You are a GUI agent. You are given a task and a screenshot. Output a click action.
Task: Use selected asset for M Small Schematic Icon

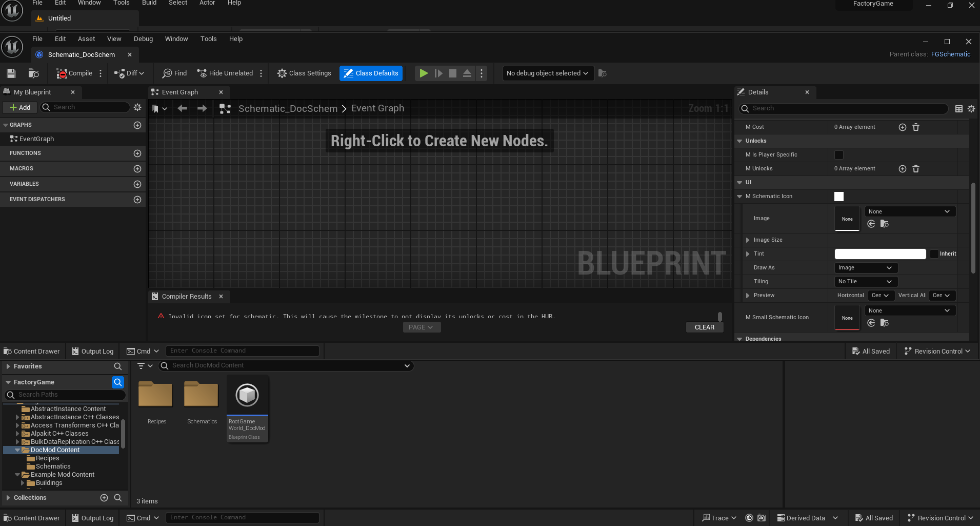[871, 323]
